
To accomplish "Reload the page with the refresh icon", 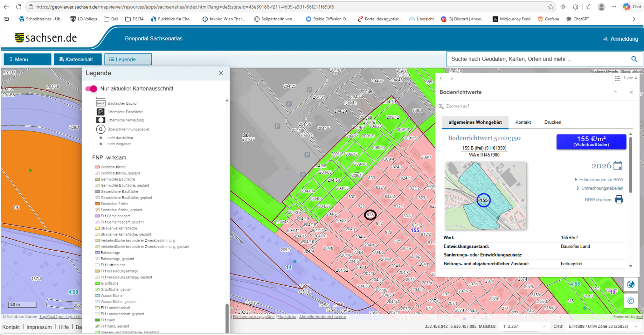I will point(19,7).
